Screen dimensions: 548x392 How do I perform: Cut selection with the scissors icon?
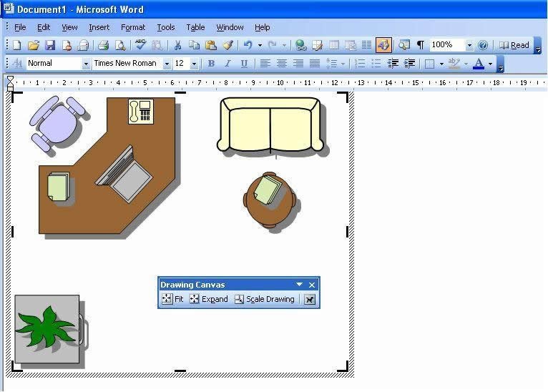177,45
